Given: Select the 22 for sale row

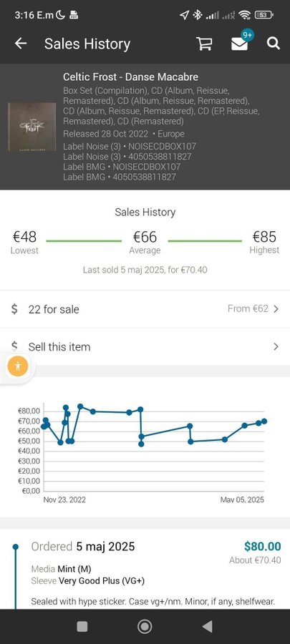Looking at the screenshot, I should (x=145, y=309).
